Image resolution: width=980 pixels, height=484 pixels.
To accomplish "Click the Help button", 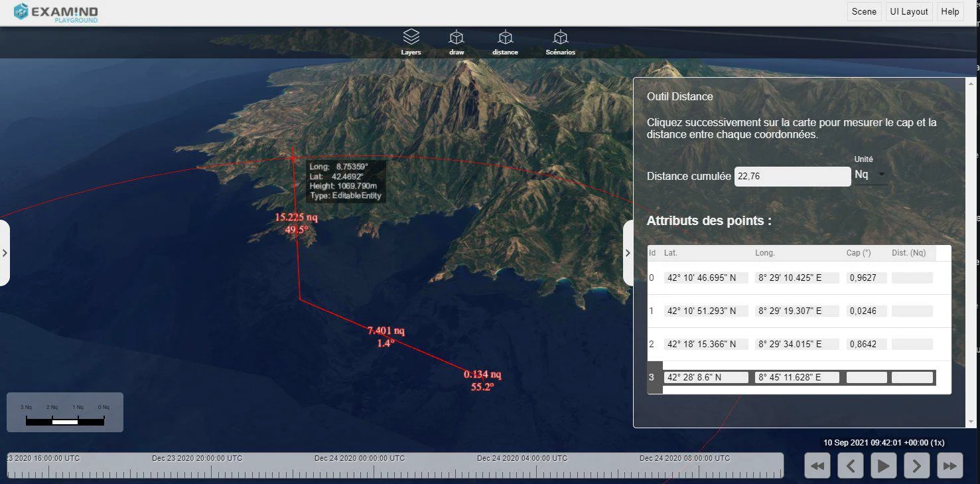I will coord(950,11).
